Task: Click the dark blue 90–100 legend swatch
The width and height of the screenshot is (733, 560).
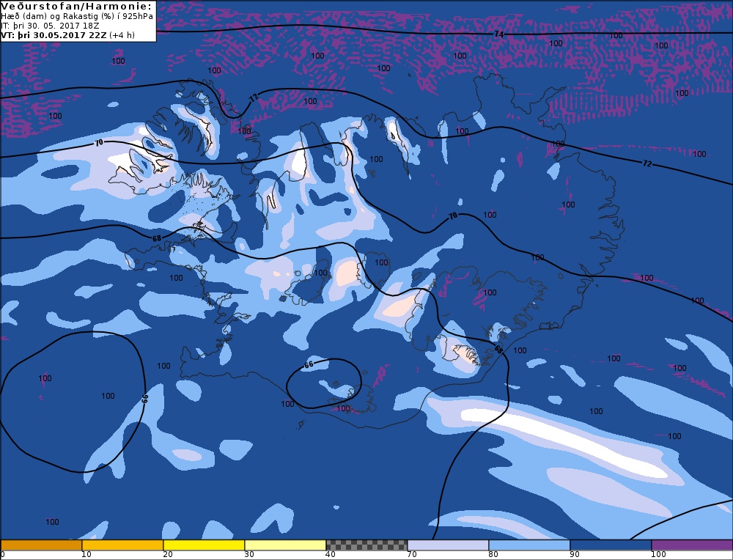Action: coord(611,545)
